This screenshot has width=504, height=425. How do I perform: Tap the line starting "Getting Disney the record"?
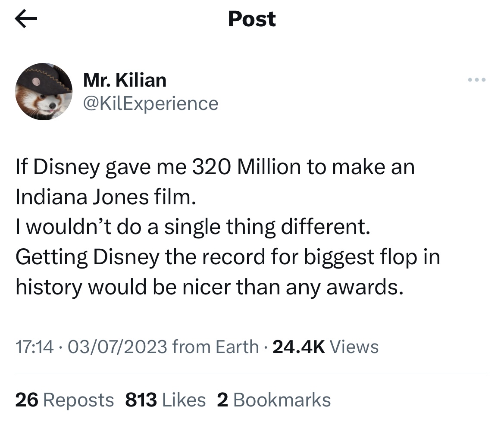pyautogui.click(x=228, y=257)
